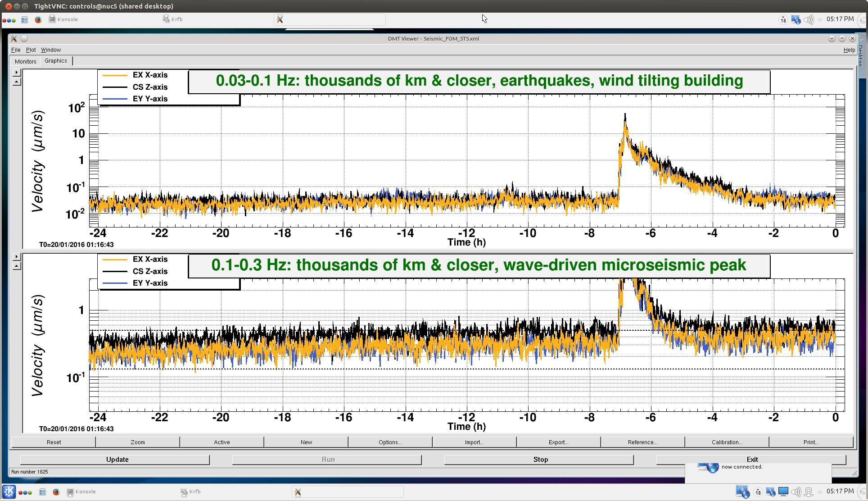Screen dimensions: 868x501
Task: Open the calendar icon showing 18 in top panel
Action: point(783,19)
